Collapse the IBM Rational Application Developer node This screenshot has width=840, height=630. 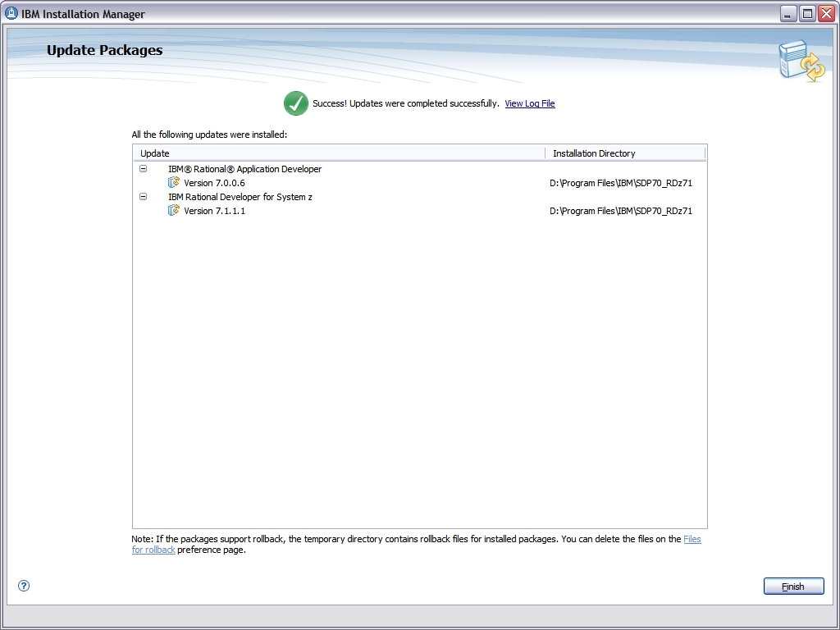click(x=143, y=169)
